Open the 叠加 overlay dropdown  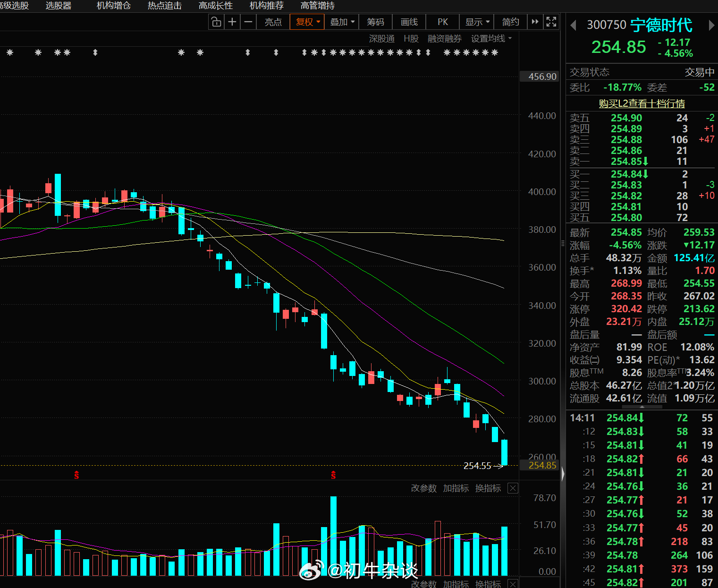click(x=342, y=22)
